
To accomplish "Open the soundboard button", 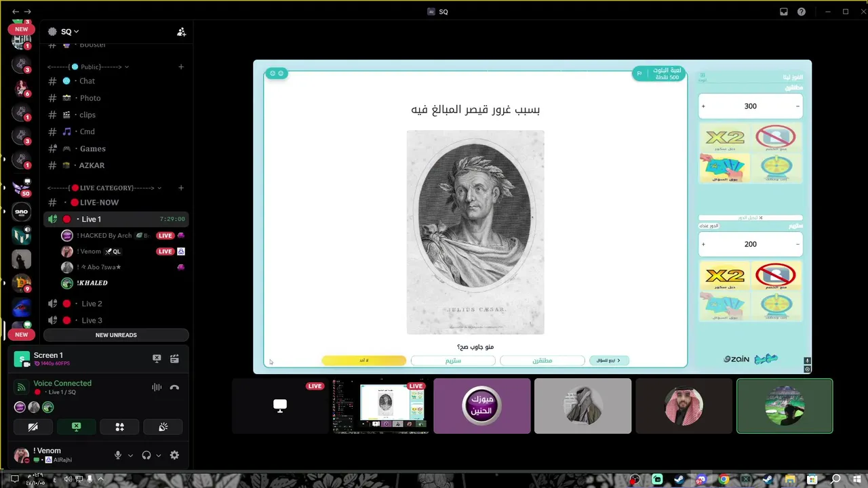I will [x=163, y=427].
